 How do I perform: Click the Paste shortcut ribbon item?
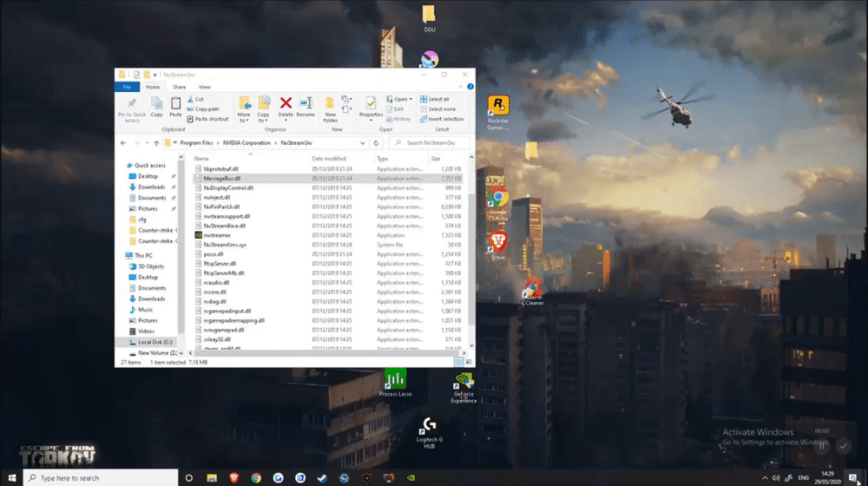point(207,119)
